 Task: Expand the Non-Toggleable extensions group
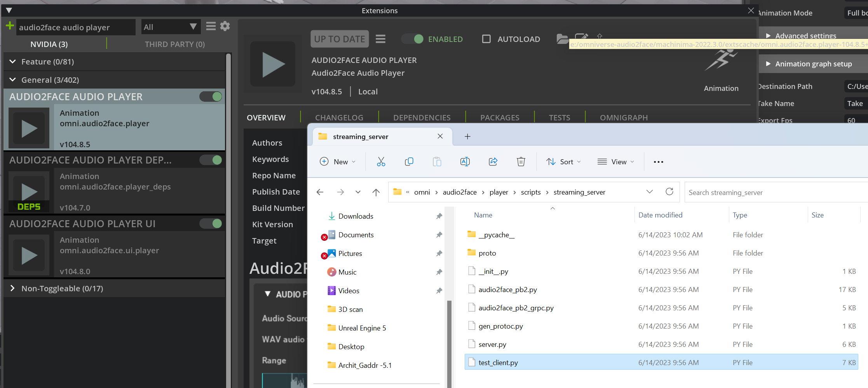tap(12, 288)
